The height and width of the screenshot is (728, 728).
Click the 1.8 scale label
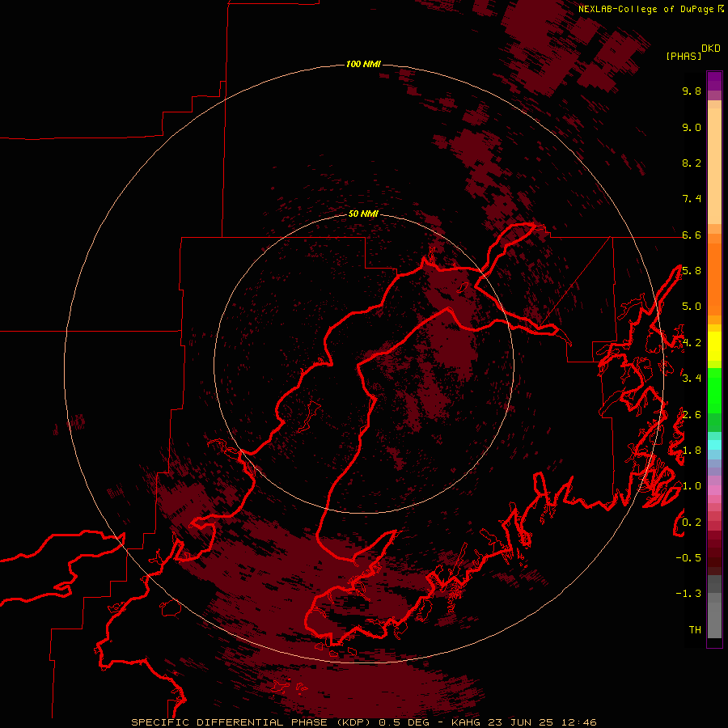pos(692,451)
